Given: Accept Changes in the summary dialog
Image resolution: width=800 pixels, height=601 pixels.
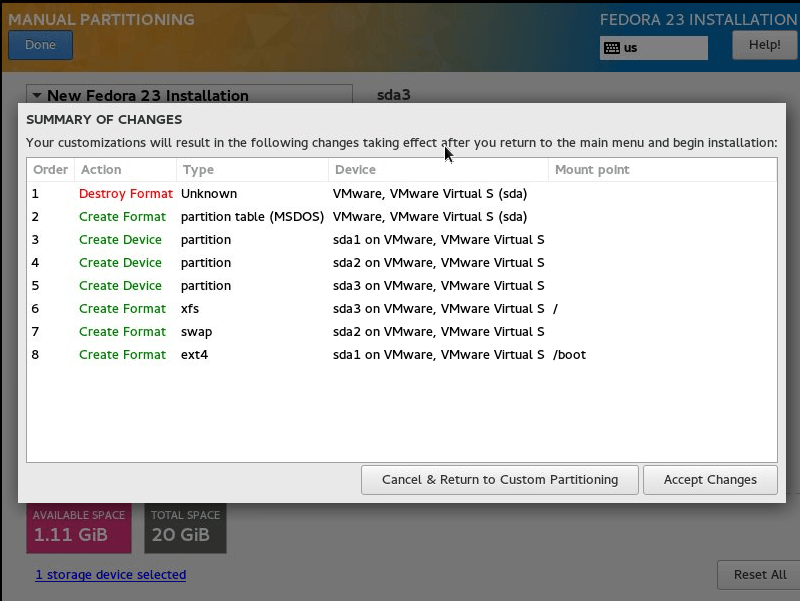Looking at the screenshot, I should pyautogui.click(x=710, y=480).
